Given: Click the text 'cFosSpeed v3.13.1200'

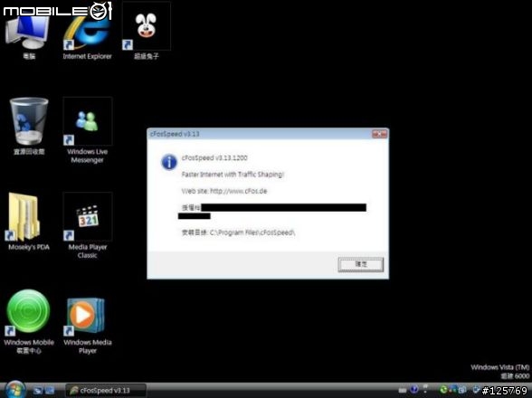Looking at the screenshot, I should tap(214, 157).
